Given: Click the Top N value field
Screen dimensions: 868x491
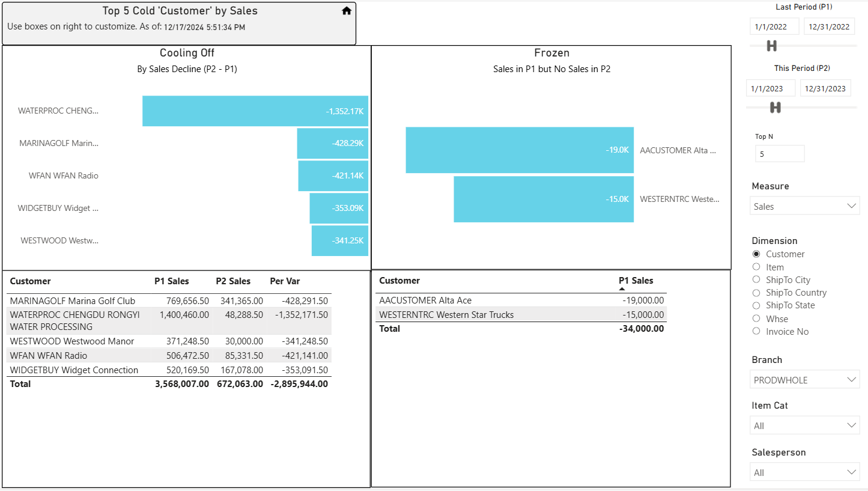Looking at the screenshot, I should (780, 154).
